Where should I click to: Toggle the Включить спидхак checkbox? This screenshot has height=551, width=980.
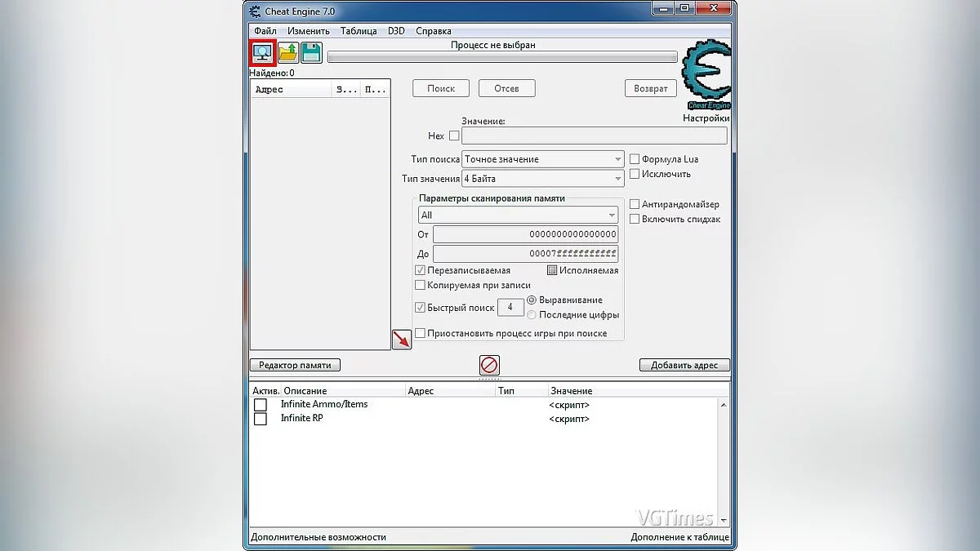pos(635,219)
